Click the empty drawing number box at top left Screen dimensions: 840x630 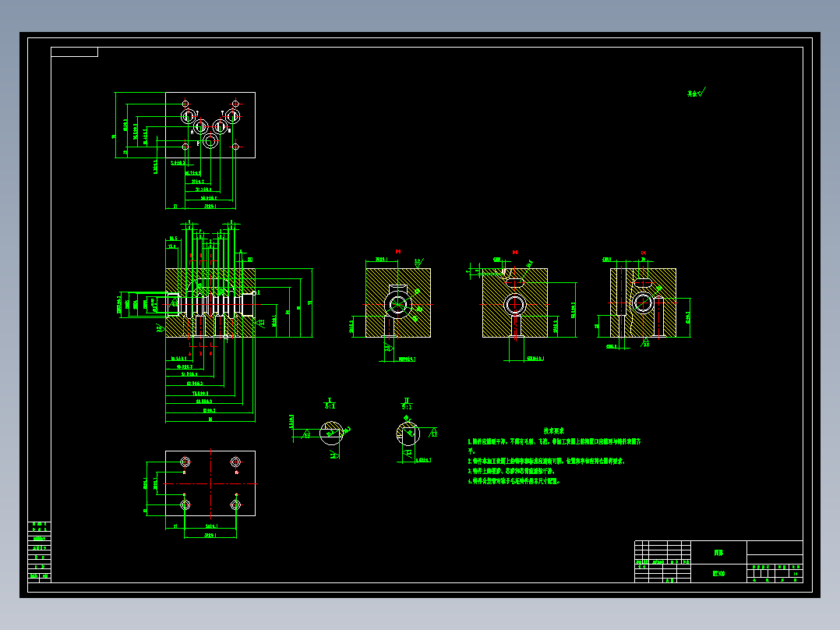point(75,52)
